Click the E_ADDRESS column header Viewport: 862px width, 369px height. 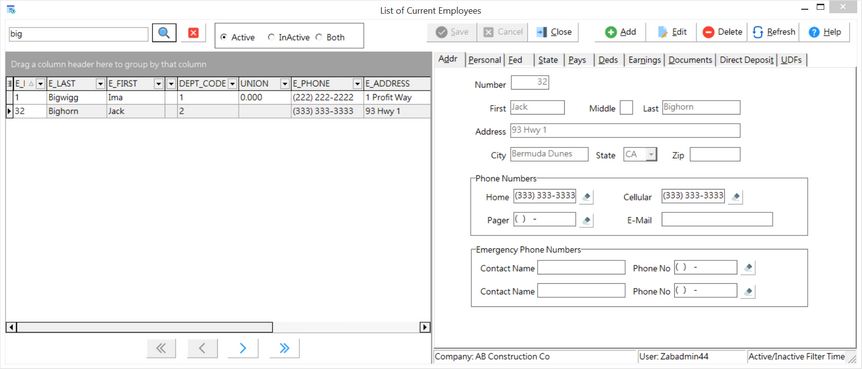[397, 84]
